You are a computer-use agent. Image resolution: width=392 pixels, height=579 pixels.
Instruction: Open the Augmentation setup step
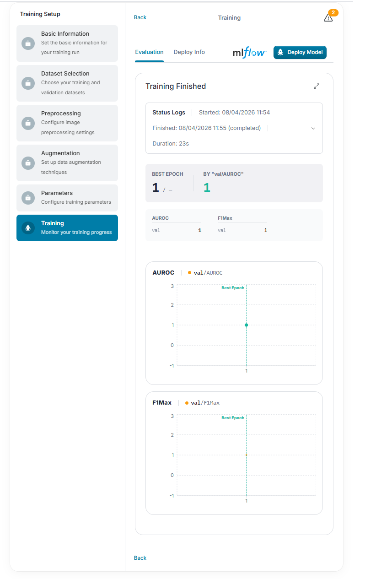(x=67, y=163)
